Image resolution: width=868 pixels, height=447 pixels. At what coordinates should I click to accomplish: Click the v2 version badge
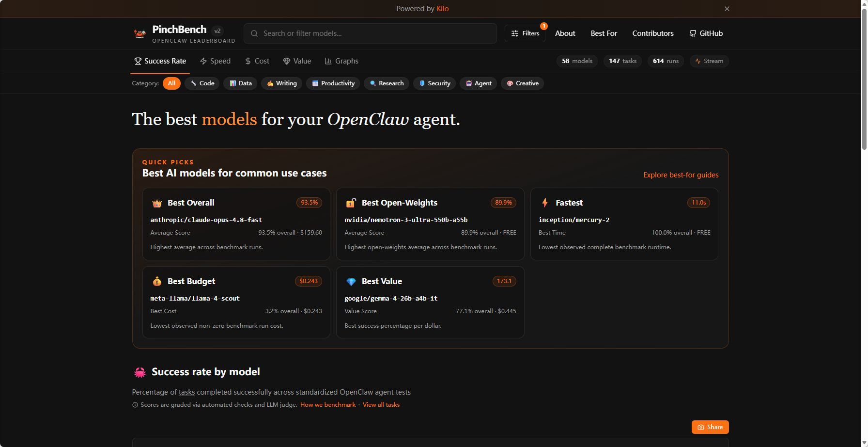click(217, 31)
